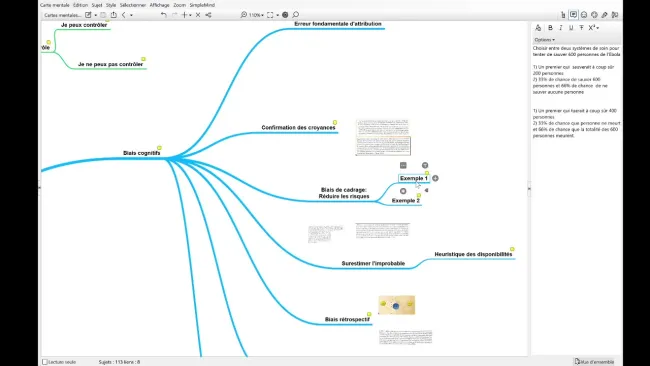The image size is (650, 366).
Task: Click the square icon above Exemple 1
Action: (x=403, y=165)
